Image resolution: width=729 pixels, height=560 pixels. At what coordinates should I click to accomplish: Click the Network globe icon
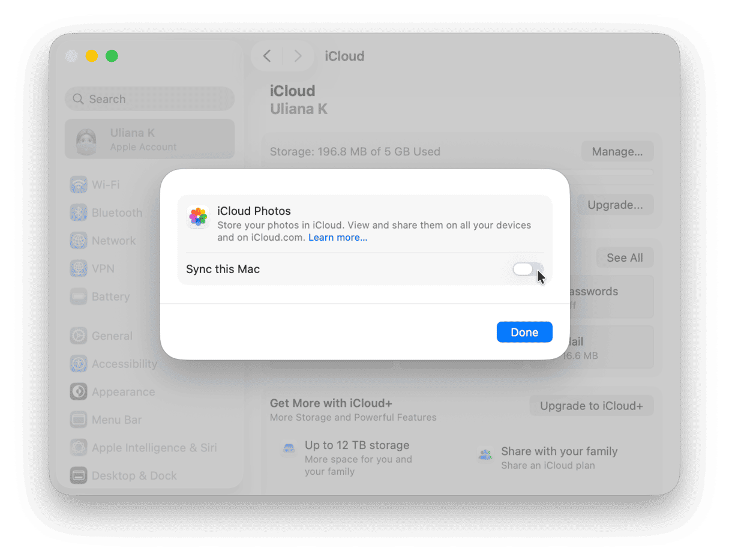pos(79,240)
